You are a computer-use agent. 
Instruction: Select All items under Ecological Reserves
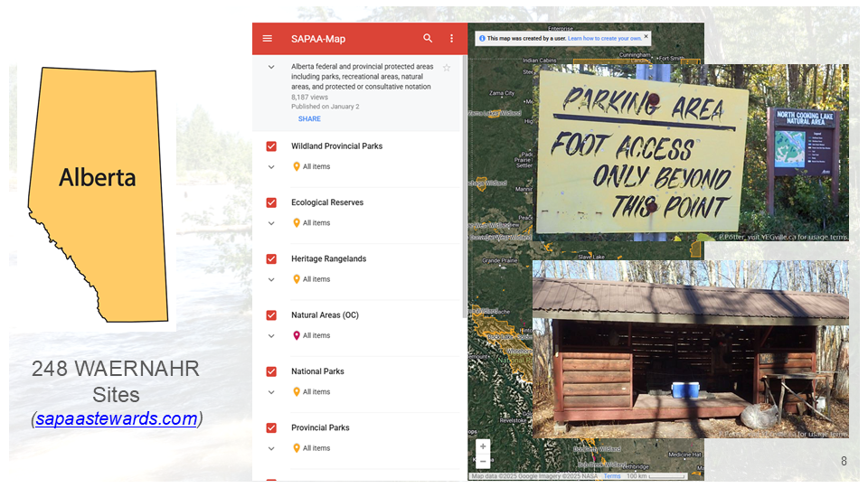[316, 223]
